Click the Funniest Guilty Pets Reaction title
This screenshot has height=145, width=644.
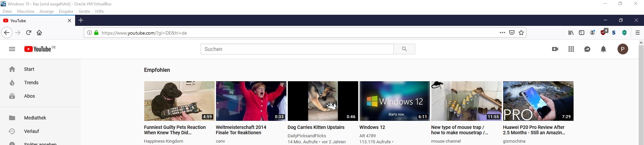(x=175, y=130)
